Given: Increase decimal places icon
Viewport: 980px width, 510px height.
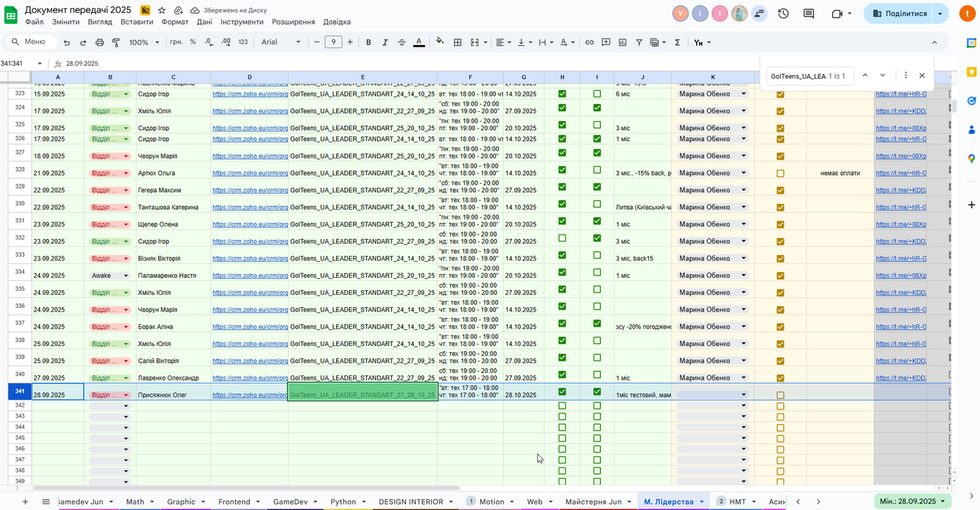Looking at the screenshot, I should pyautogui.click(x=224, y=42).
